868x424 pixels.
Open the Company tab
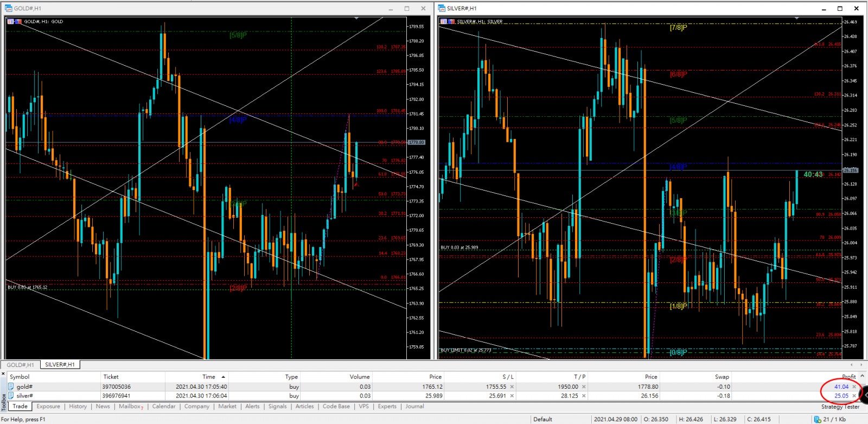[197, 406]
